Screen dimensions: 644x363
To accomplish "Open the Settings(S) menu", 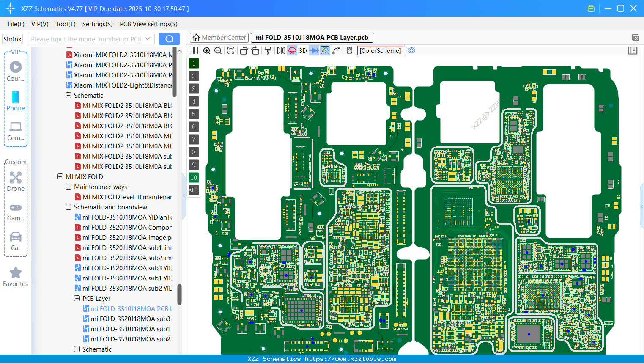I will (97, 24).
